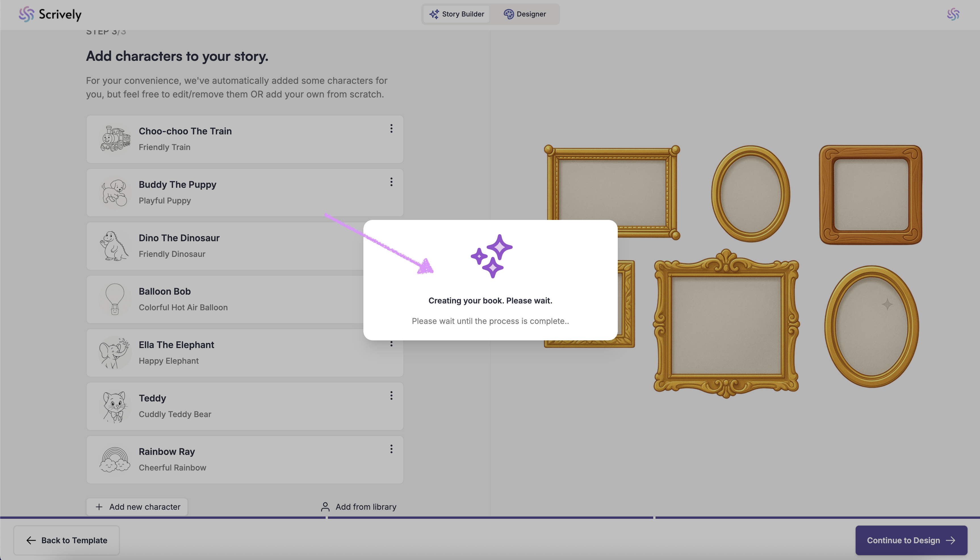Click Teddy character image

click(x=115, y=406)
